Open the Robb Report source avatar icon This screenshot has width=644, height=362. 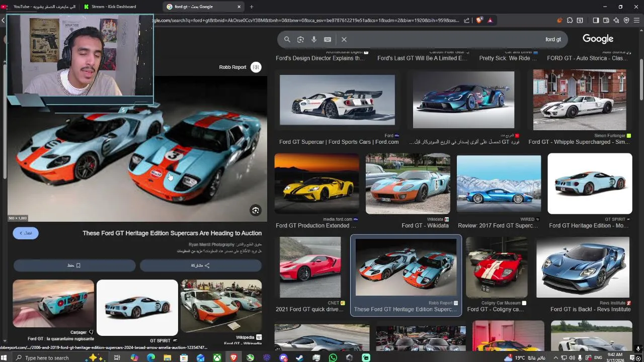(x=256, y=67)
